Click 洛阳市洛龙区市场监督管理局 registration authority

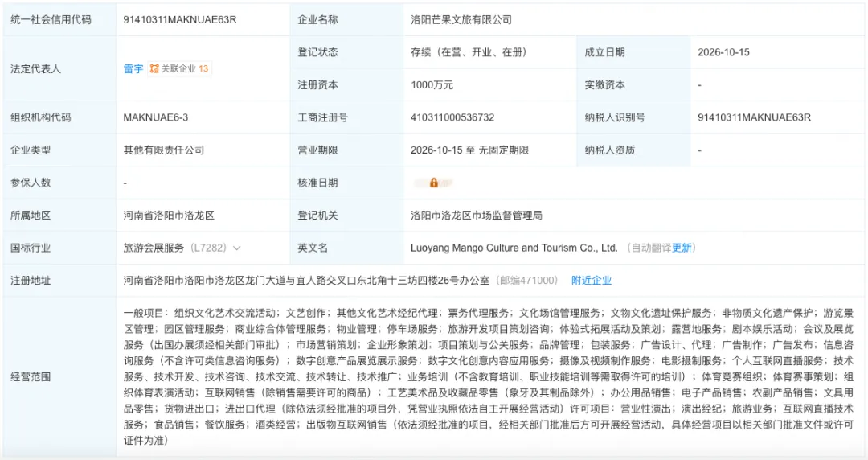click(477, 215)
